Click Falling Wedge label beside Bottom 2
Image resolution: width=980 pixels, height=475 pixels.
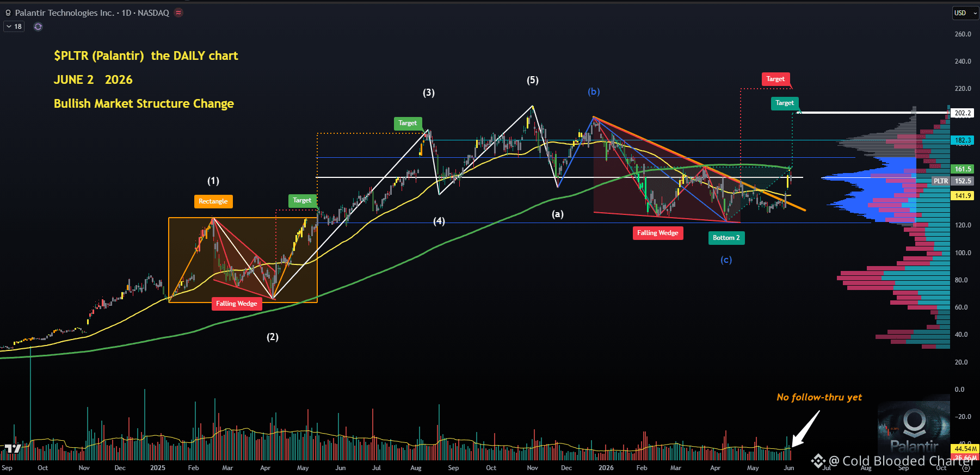point(658,233)
